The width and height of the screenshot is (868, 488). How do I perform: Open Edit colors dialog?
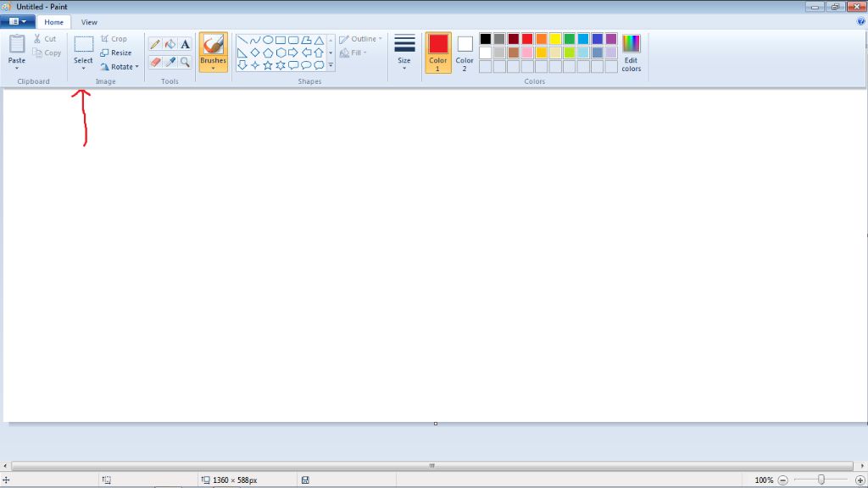point(631,53)
